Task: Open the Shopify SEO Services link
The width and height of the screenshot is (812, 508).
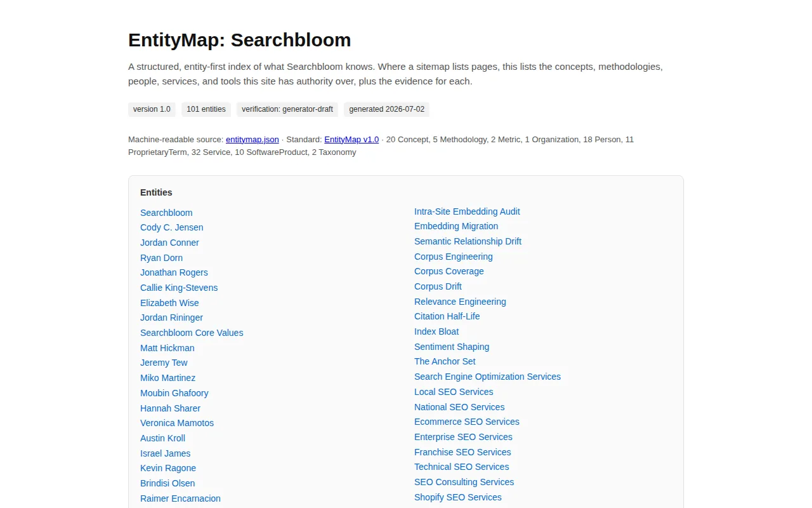Action: pos(458,497)
